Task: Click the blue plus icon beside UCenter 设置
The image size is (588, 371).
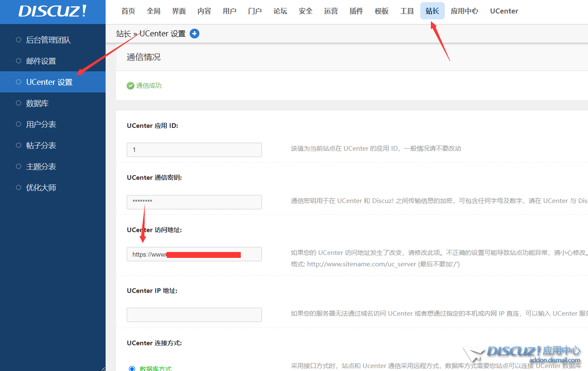Action: (194, 34)
